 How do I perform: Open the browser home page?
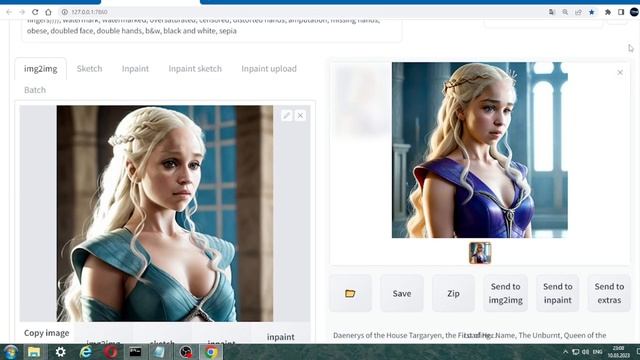(48, 12)
